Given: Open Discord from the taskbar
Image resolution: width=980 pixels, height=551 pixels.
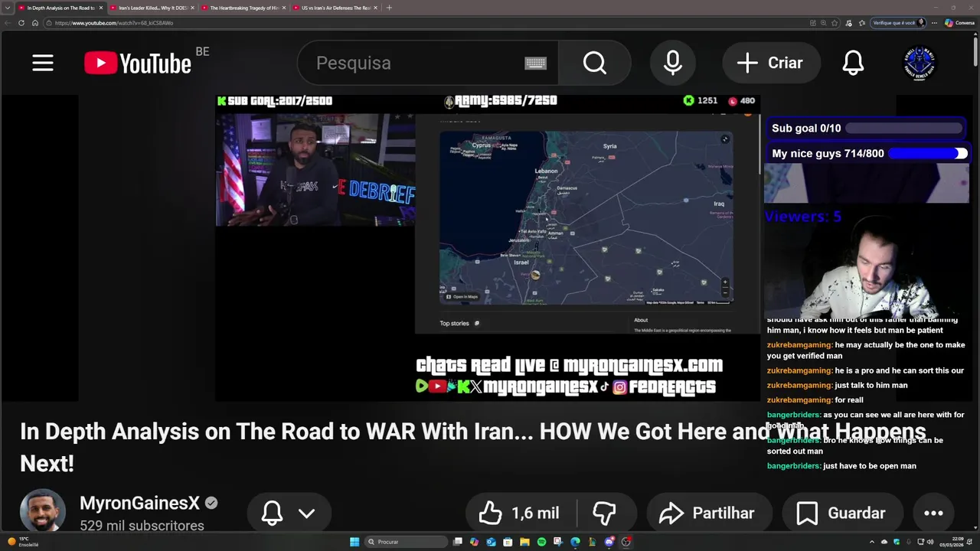Looking at the screenshot, I should pos(609,542).
